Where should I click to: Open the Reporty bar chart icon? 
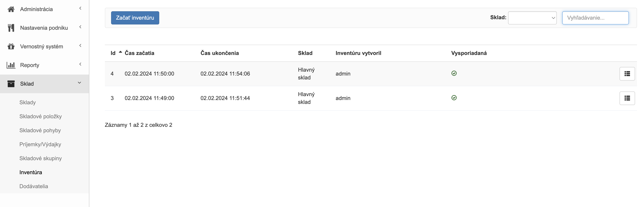[11, 65]
